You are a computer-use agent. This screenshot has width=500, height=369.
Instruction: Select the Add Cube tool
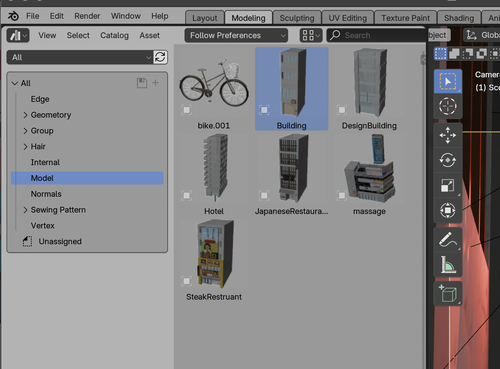448,294
